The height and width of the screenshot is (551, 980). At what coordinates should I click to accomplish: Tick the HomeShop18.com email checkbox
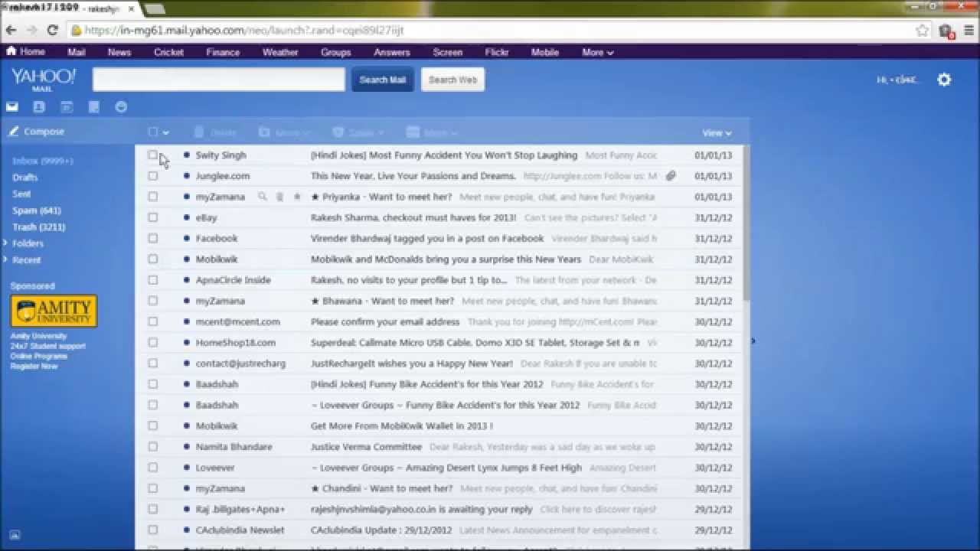click(x=152, y=342)
